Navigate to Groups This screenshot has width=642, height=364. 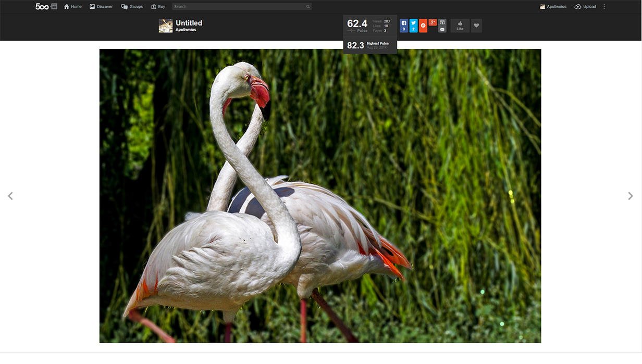point(132,7)
